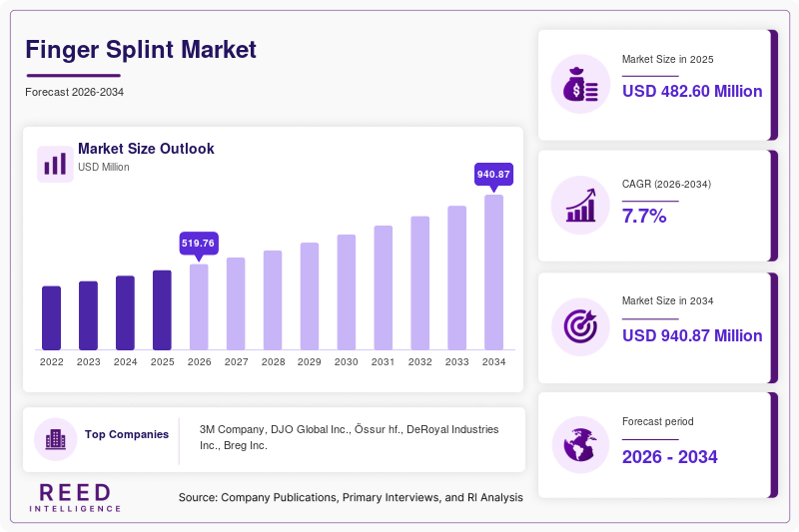Image resolution: width=799 pixels, height=532 pixels.
Task: Click the Market Size in 2034 label
Action: [x=667, y=300]
